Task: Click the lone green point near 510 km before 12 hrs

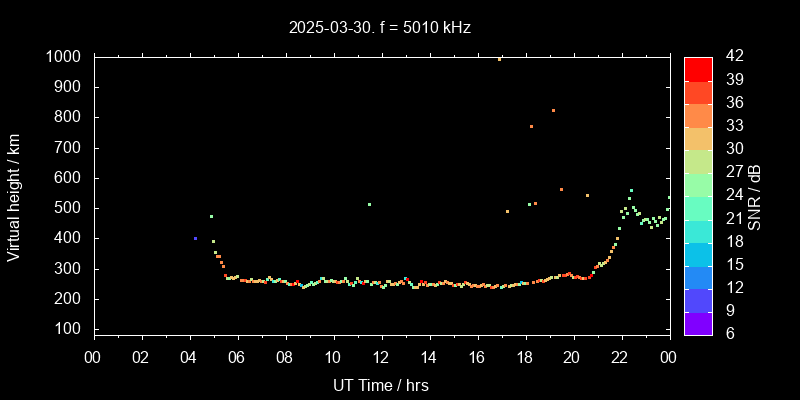Action: pos(369,204)
